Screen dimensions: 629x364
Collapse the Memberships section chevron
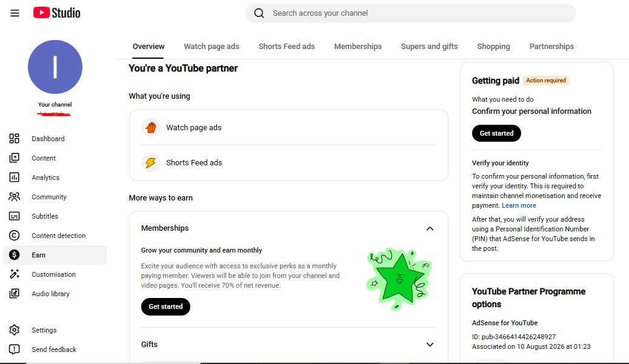[430, 228]
